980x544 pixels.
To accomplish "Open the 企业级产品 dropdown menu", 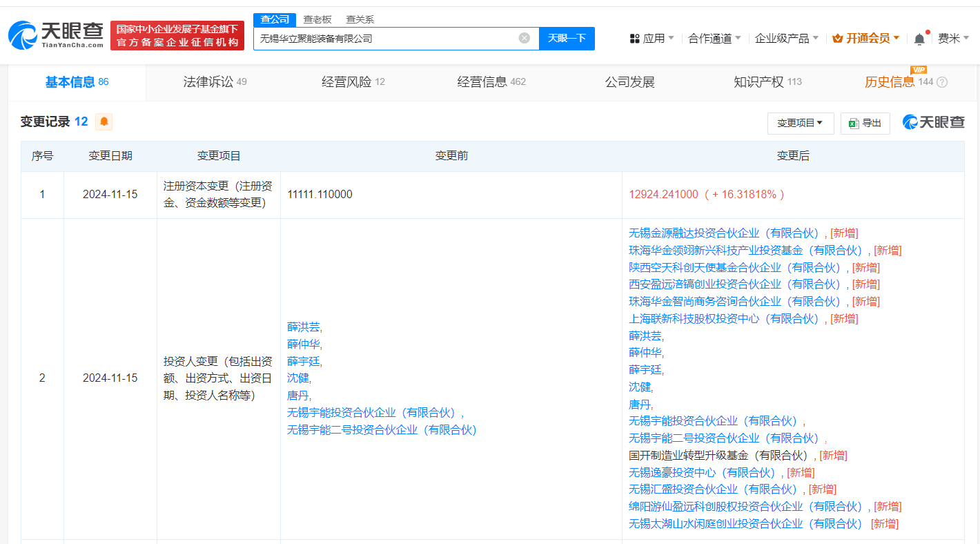I will pyautogui.click(x=786, y=39).
